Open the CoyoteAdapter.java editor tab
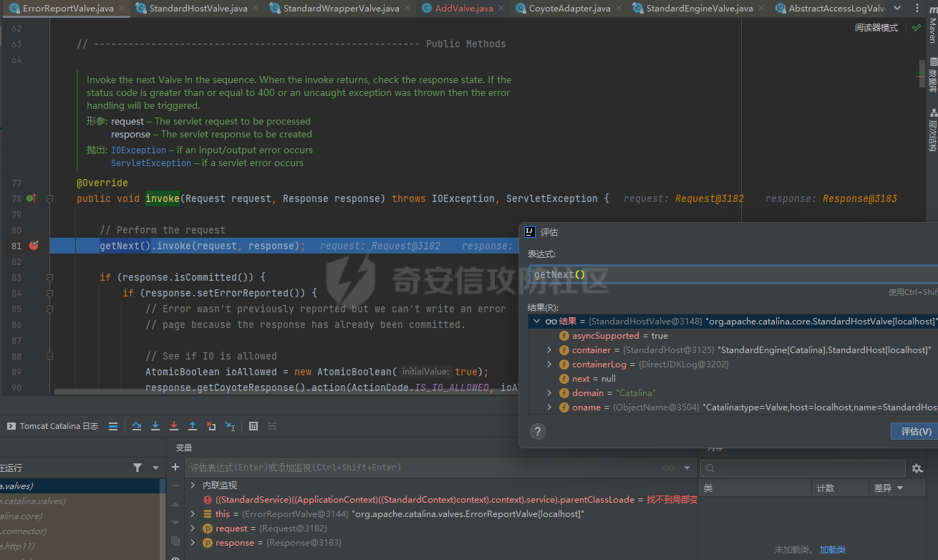The image size is (938, 560). 569,9
